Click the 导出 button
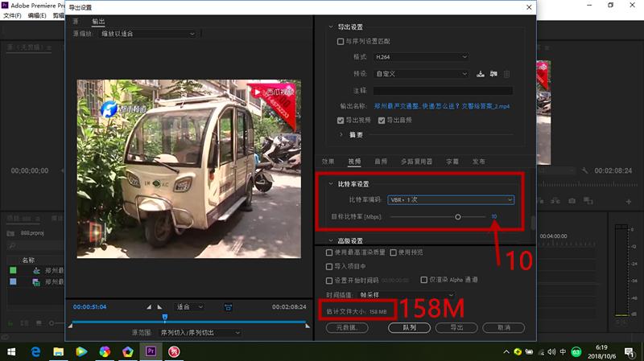Screen dimensions: 644x361 [456, 328]
